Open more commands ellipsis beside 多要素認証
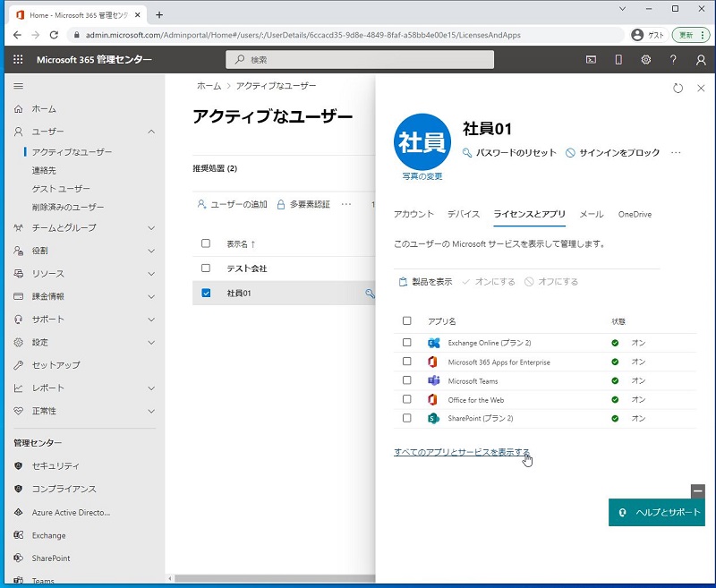Screen dimensions: 716x588 (x=346, y=204)
